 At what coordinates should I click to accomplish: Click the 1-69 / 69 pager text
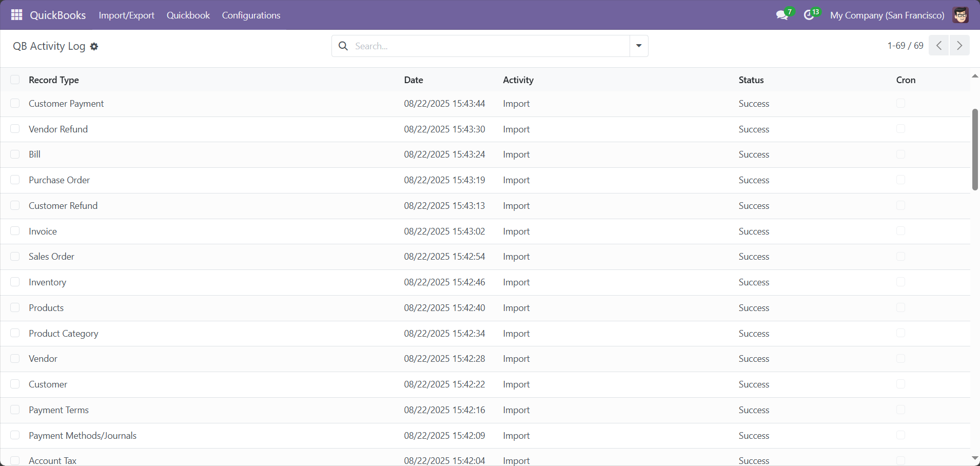click(905, 45)
